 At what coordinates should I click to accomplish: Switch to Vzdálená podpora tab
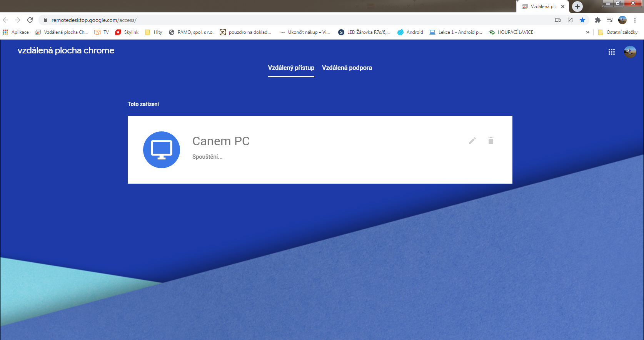[x=347, y=68]
